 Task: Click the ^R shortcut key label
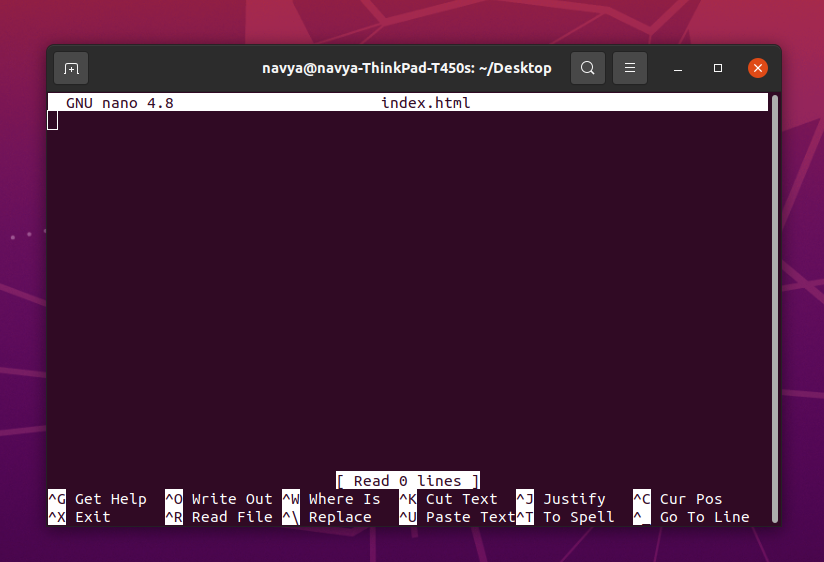pos(174,517)
